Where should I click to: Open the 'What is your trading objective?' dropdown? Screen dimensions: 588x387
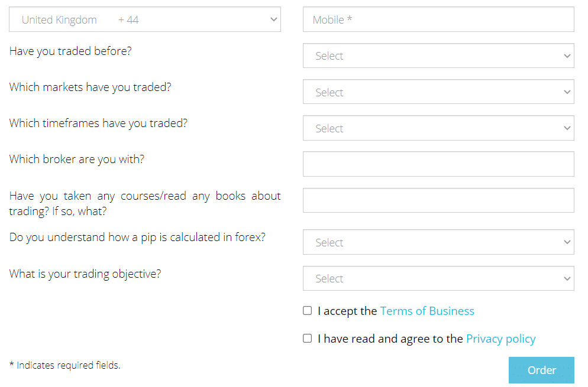438,278
